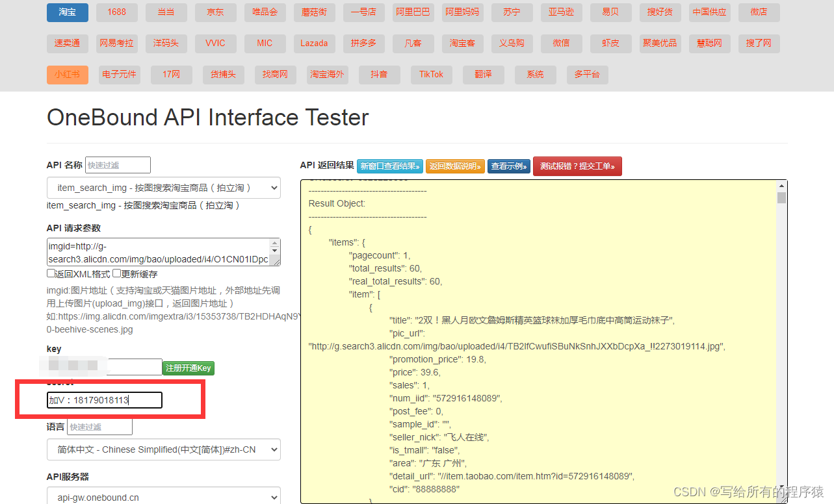
Task: Open the 淘宝客 tab
Action: point(463,44)
